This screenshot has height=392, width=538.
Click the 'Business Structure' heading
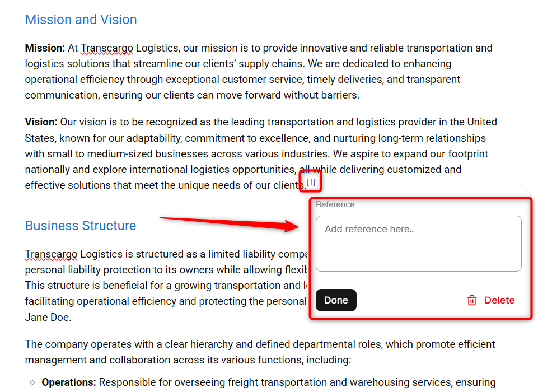click(81, 226)
